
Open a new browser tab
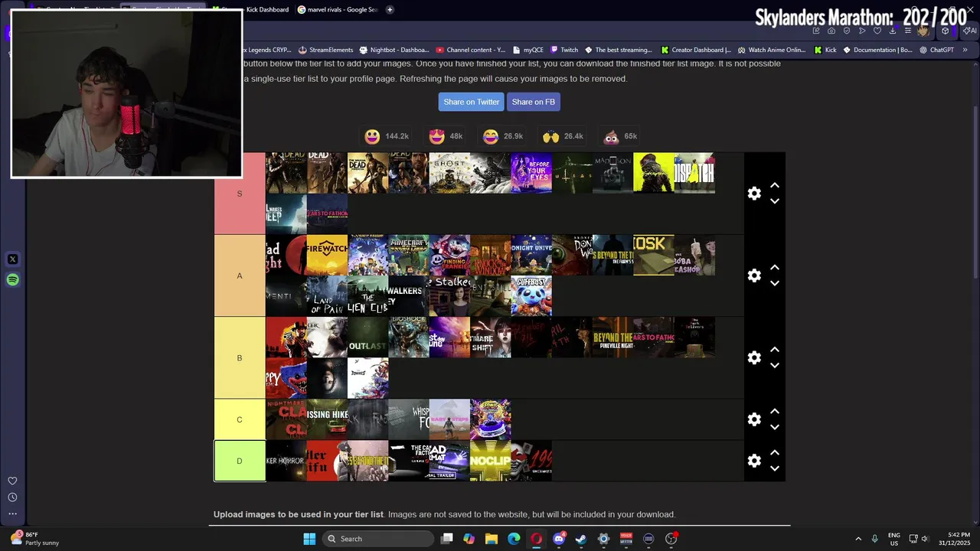(x=390, y=9)
